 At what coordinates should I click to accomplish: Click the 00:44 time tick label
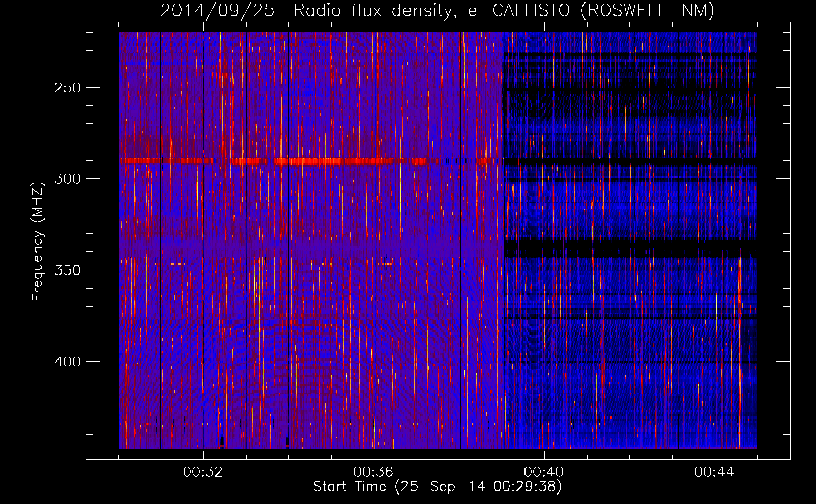pyautogui.click(x=714, y=472)
